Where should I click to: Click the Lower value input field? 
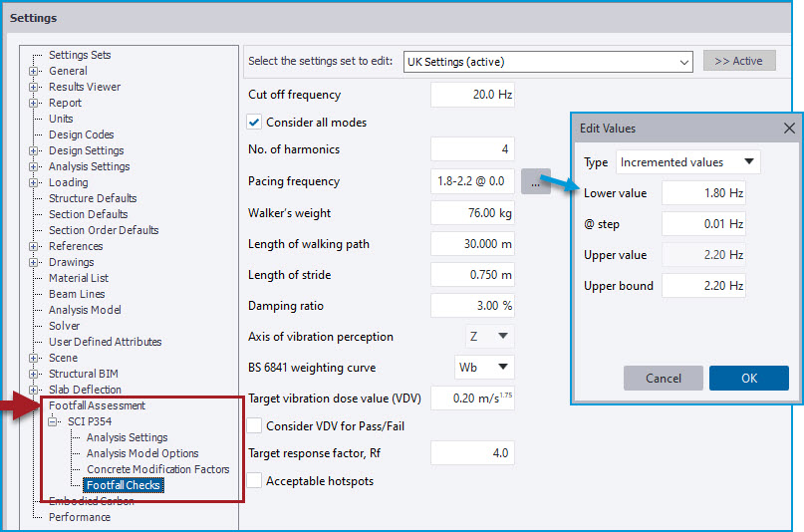click(x=703, y=193)
